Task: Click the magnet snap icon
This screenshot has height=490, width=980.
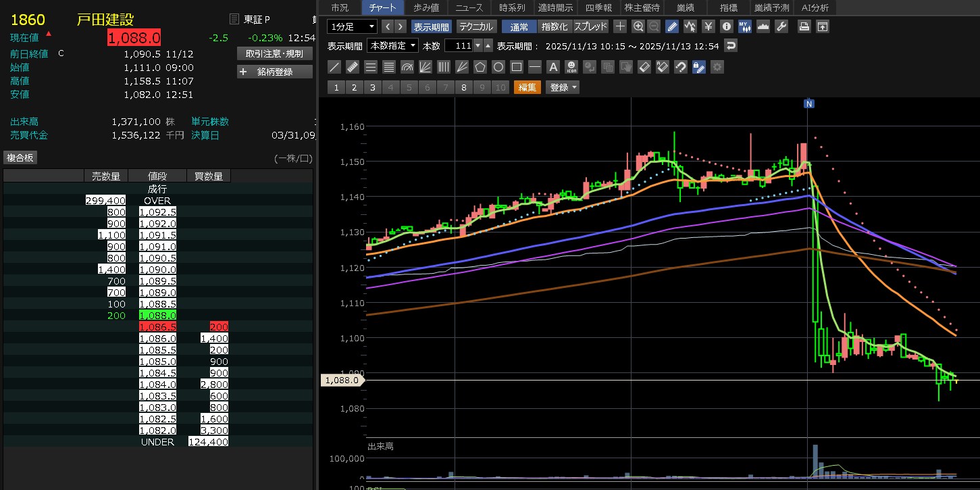Action: (x=681, y=67)
